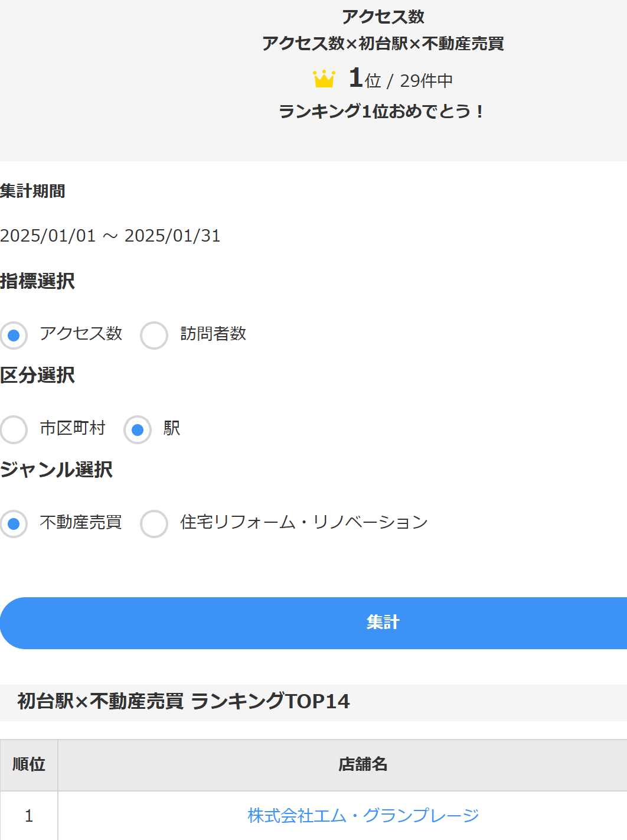Select the アクセス数 radio button
The image size is (627, 840).
pos(14,335)
